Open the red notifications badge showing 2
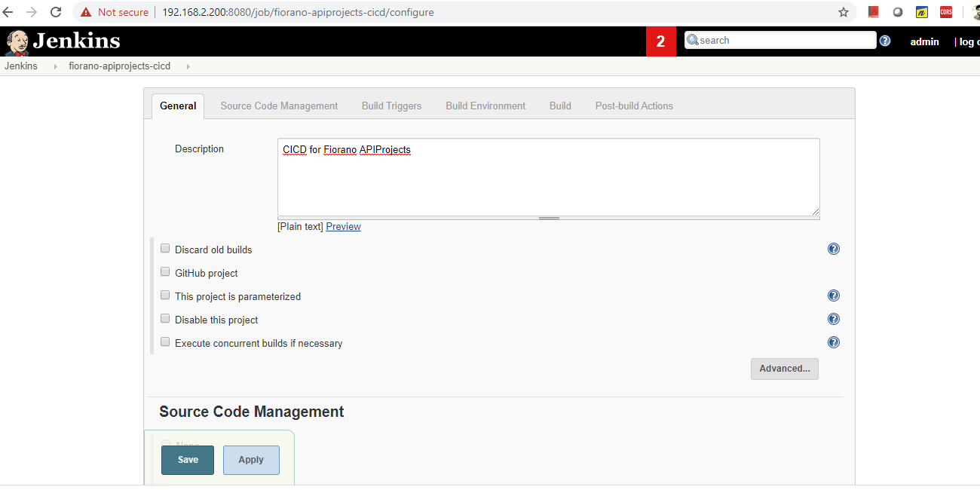Image resolution: width=980 pixels, height=490 pixels. [x=661, y=41]
